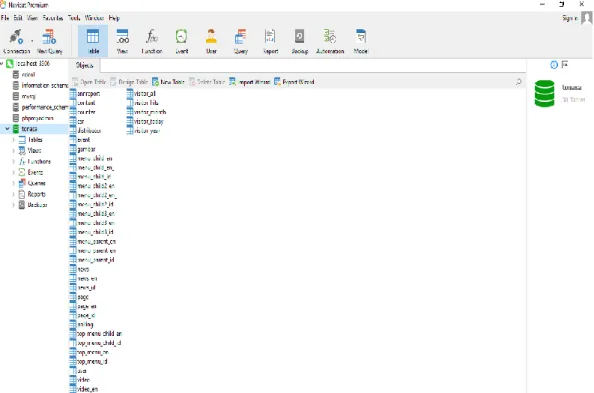Switch to View objects in toolbar

pos(122,41)
